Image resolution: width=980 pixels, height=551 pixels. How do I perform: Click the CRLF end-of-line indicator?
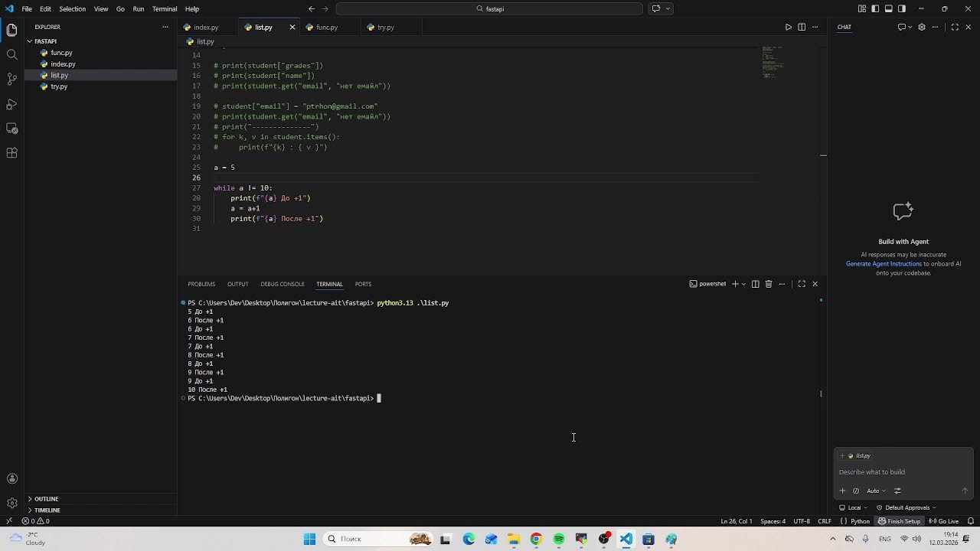point(825,521)
